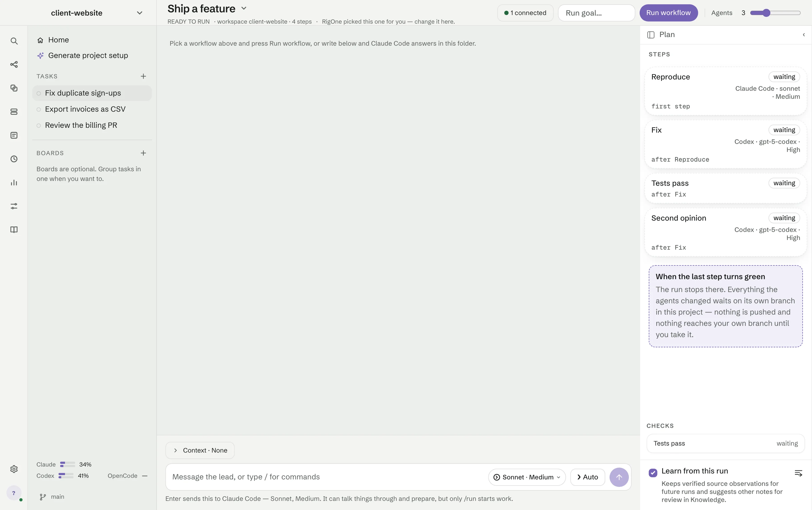Open the Second opinion step card

(x=725, y=232)
